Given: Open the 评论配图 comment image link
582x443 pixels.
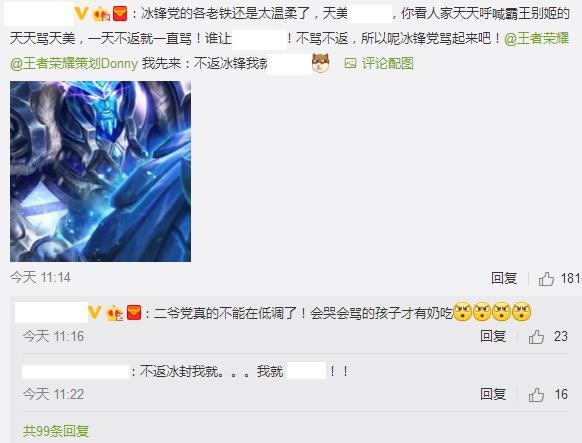Looking at the screenshot, I should coord(388,63).
